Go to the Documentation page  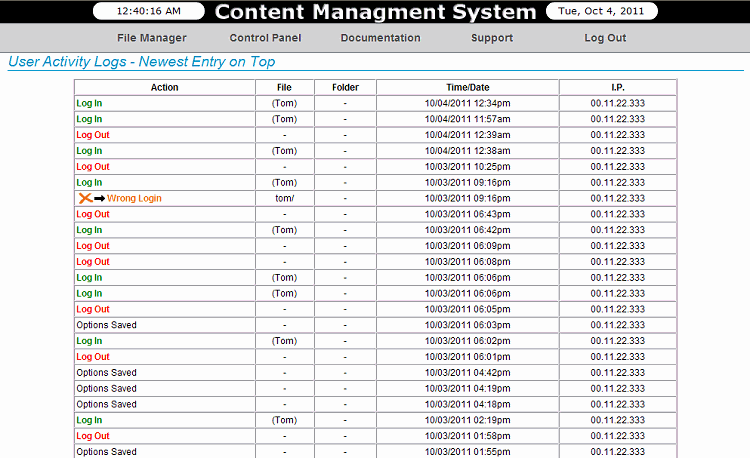point(380,38)
